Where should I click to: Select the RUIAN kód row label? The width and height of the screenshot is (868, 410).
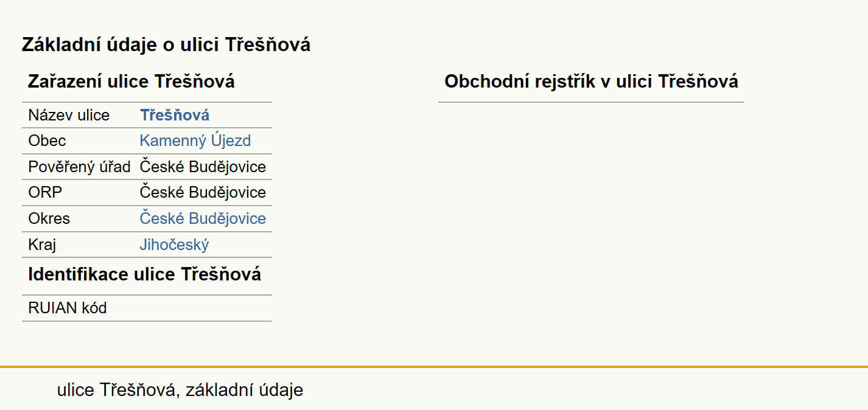[68, 308]
